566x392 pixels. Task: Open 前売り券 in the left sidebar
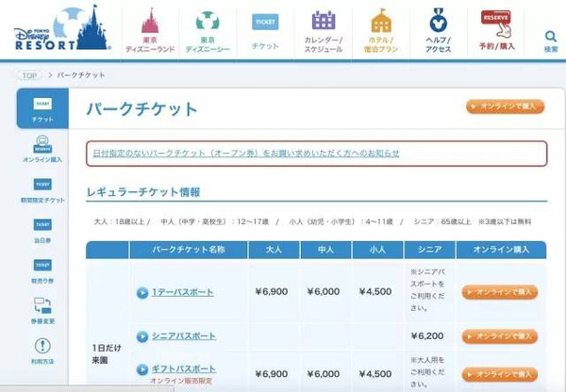click(42, 271)
